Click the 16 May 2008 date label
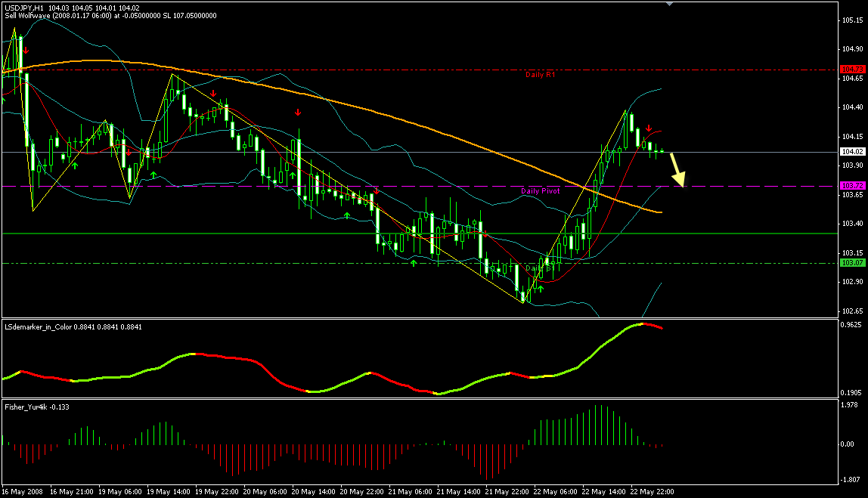The image size is (868, 498). pyautogui.click(x=20, y=491)
